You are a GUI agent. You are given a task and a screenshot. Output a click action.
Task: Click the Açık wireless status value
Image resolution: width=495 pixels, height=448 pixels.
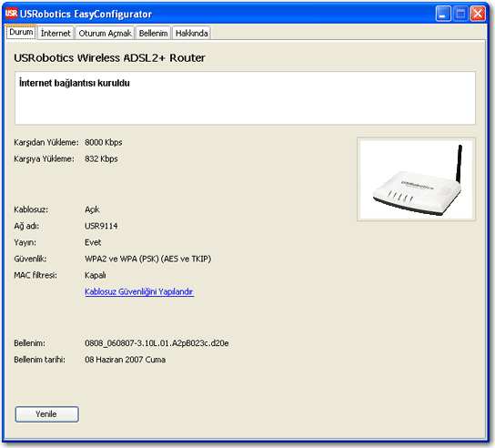click(92, 209)
